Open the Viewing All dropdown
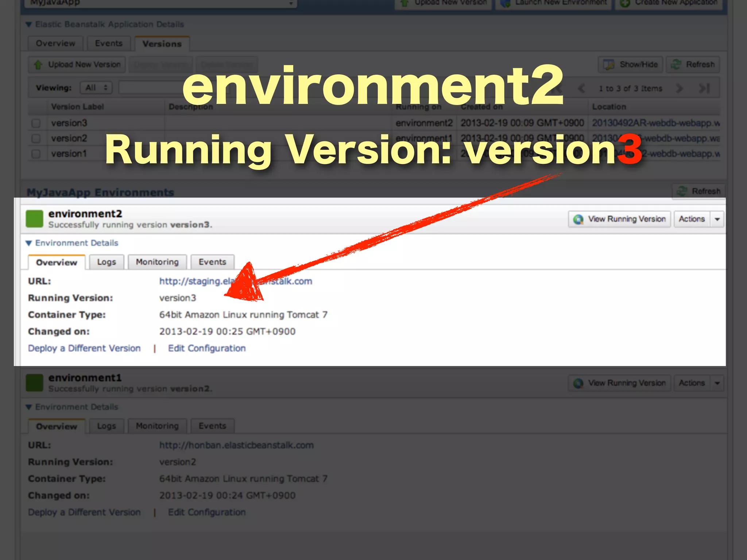The image size is (747, 560). [96, 87]
